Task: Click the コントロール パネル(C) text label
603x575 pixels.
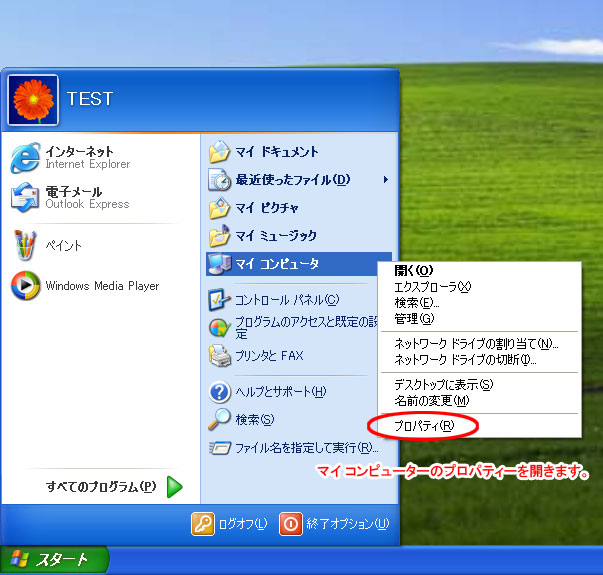Action: [x=287, y=300]
